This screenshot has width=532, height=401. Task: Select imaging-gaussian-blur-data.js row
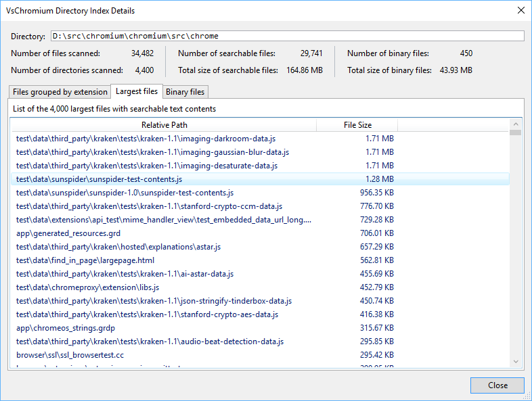coord(261,152)
